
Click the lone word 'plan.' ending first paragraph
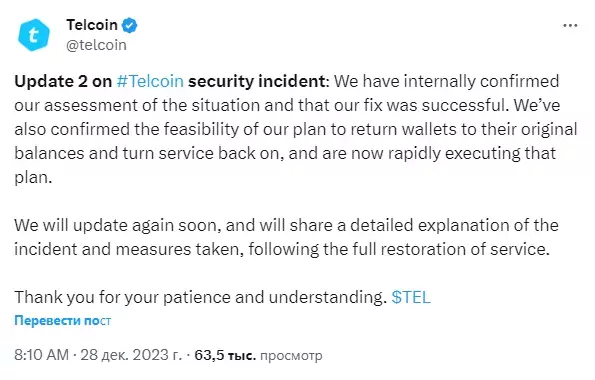[x=33, y=178]
